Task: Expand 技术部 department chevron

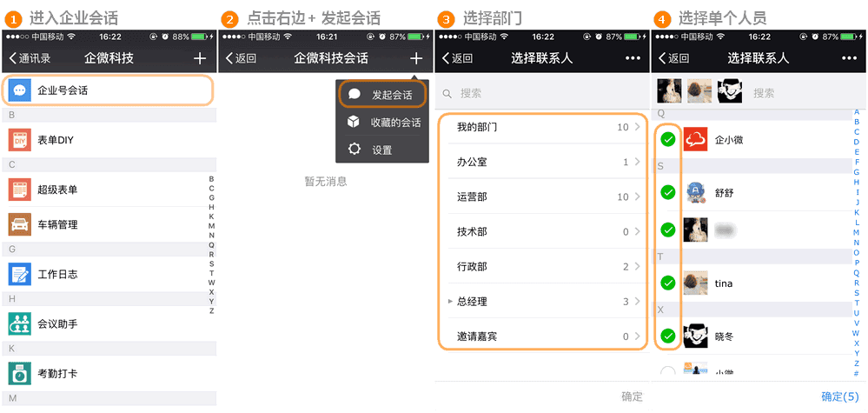Action: pos(637,232)
